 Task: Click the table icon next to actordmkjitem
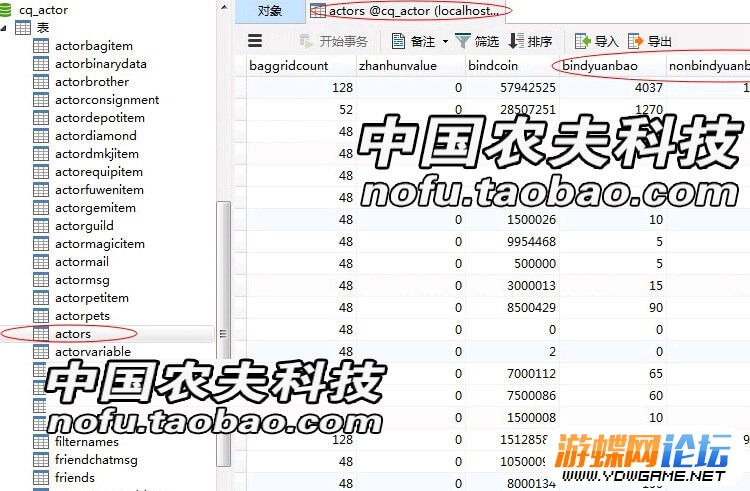click(41, 154)
